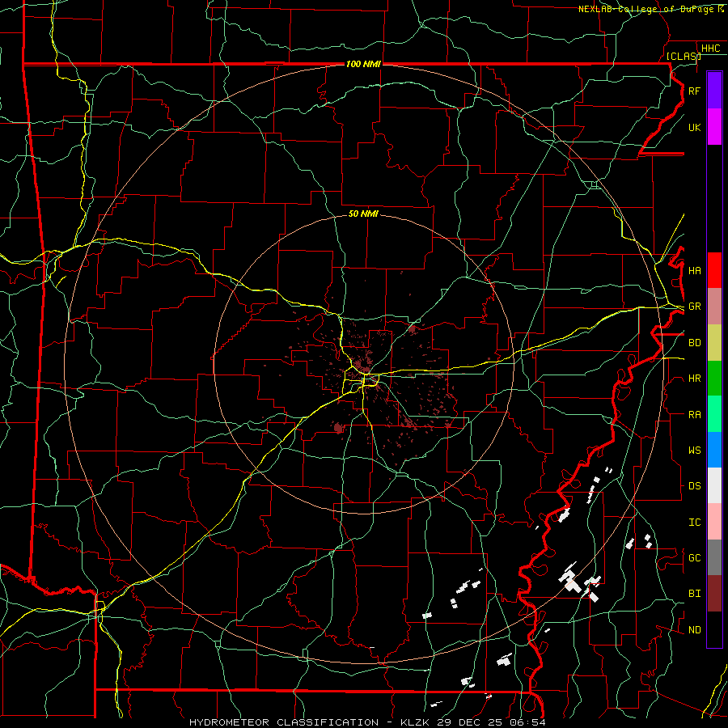Select the GC legend label
Image resolution: width=728 pixels, height=728 pixels.
694,558
